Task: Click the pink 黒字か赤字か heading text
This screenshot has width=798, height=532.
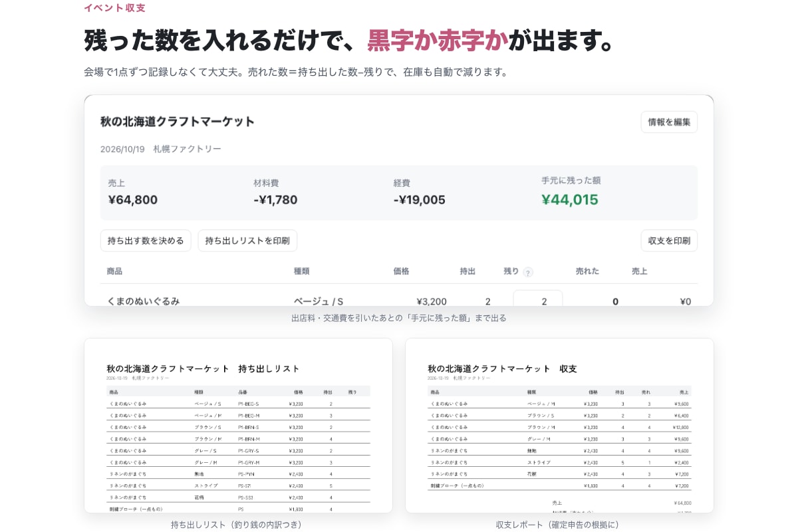Action: 438,41
